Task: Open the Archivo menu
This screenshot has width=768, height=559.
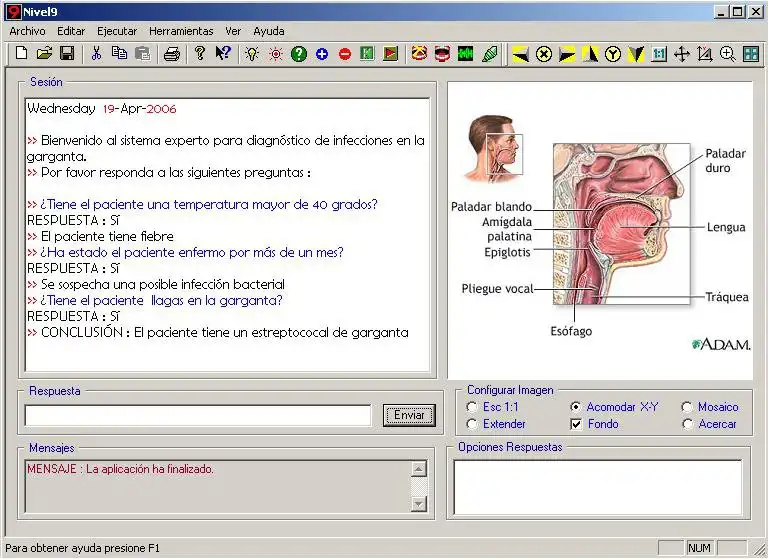Action: coord(27,31)
